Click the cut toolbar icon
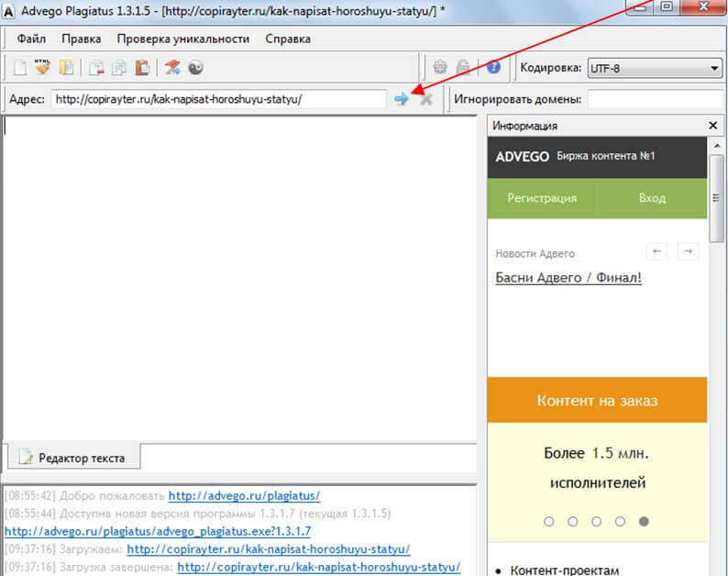The image size is (728, 576). click(96, 68)
